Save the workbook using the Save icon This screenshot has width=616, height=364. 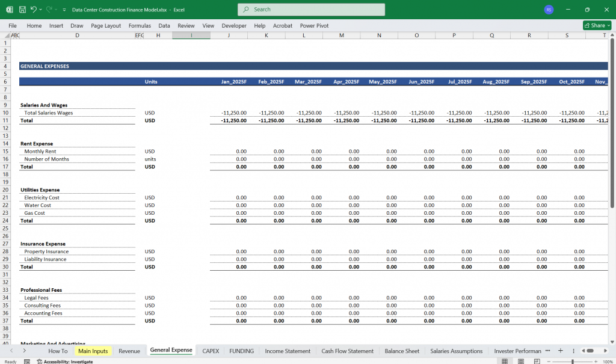coord(22,9)
